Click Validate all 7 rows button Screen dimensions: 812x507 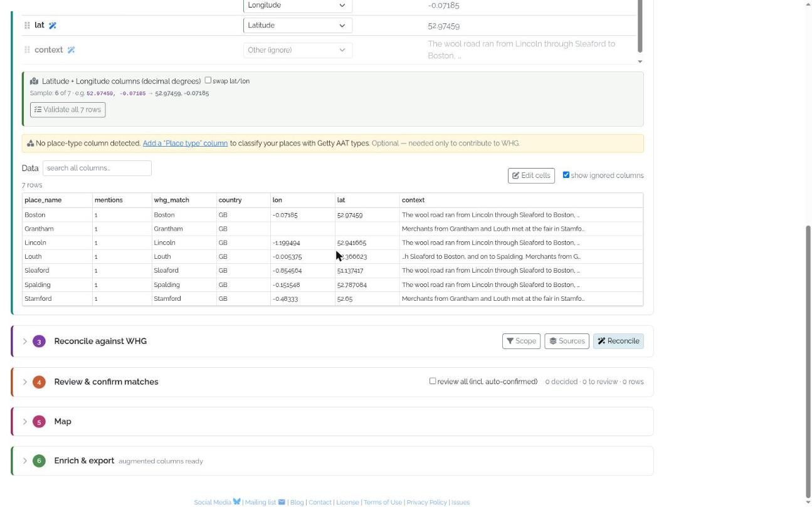68,110
